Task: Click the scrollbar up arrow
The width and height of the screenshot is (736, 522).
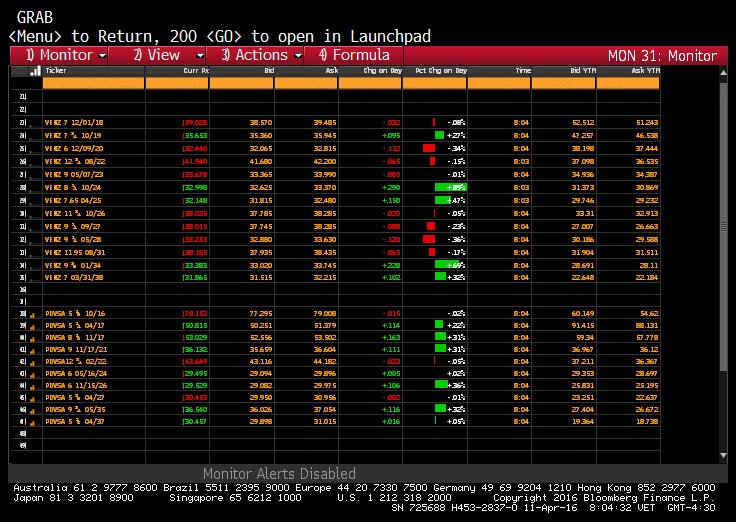Action: (x=723, y=71)
